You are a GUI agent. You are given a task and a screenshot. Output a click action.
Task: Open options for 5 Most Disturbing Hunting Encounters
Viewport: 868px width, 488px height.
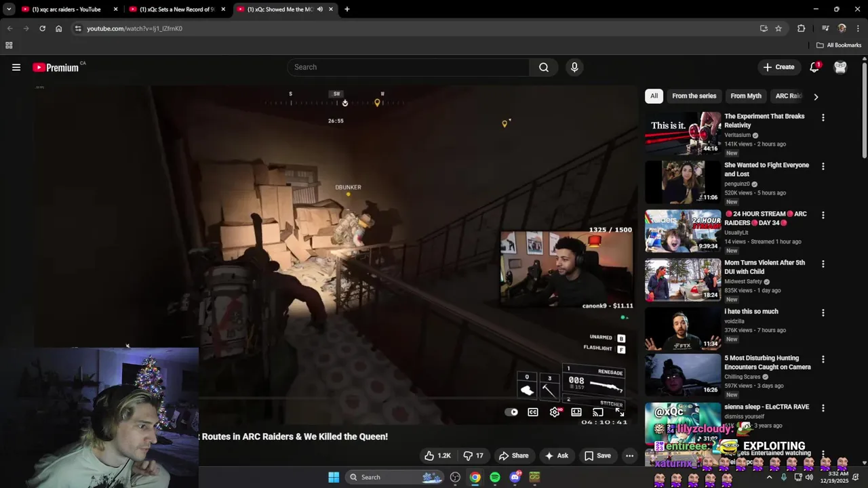(x=823, y=359)
